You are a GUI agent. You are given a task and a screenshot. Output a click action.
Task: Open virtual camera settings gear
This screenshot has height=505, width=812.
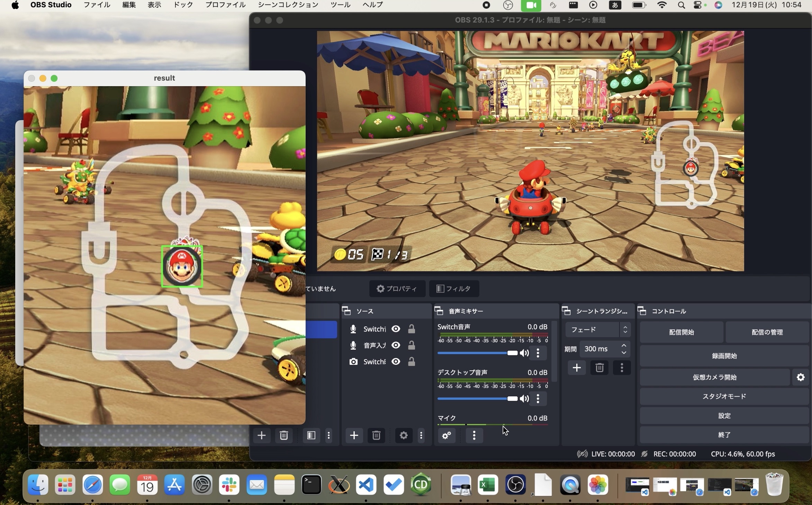[x=801, y=377]
